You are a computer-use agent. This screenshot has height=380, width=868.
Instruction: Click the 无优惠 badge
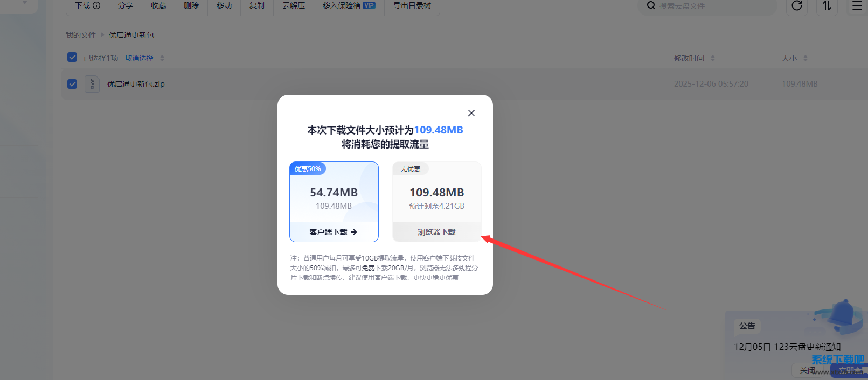click(411, 168)
